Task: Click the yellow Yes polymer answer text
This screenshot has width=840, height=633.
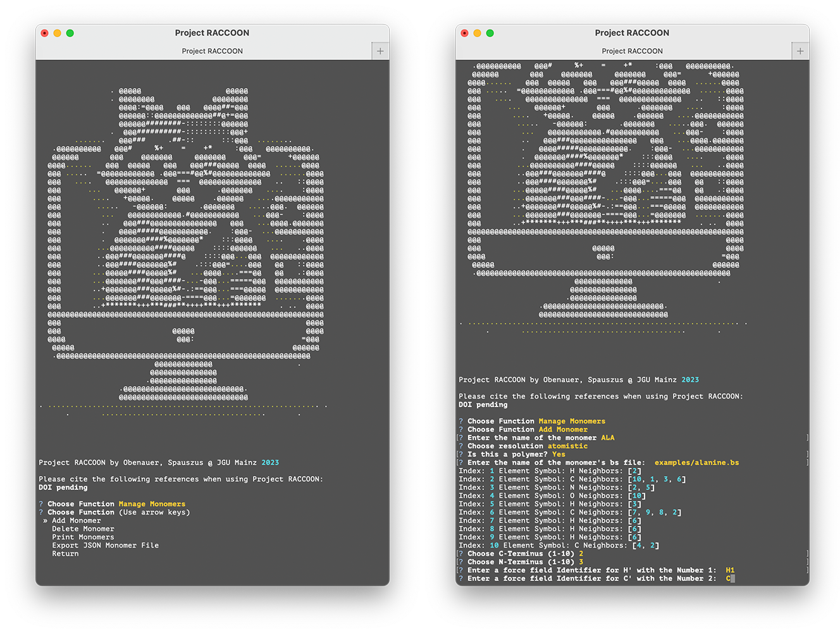Action: (559, 454)
